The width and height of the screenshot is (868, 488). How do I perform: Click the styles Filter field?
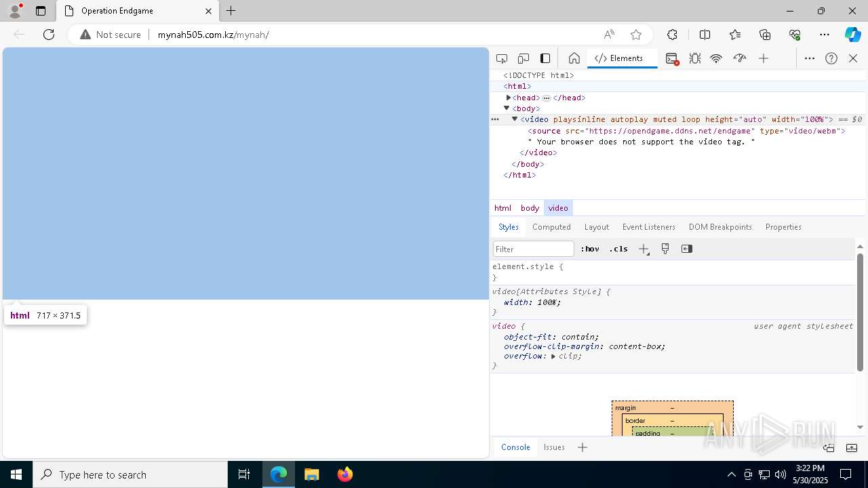coord(534,249)
